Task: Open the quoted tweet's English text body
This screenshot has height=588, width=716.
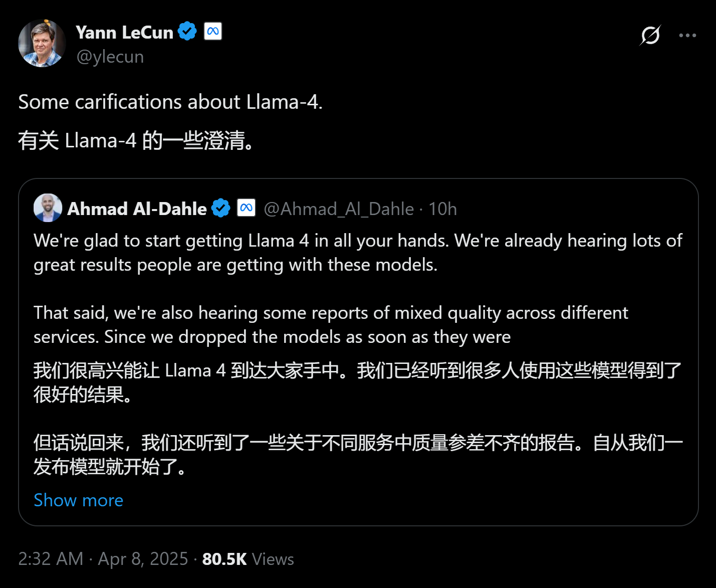Action: [x=358, y=289]
